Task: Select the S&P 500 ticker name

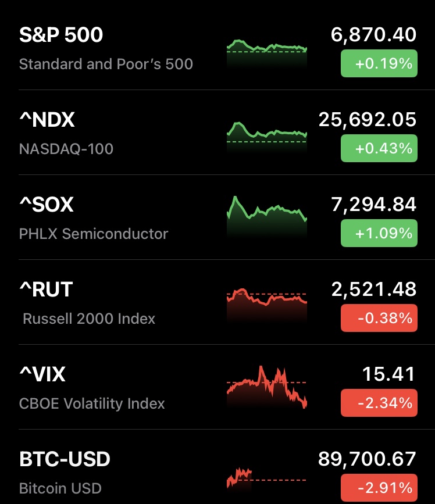Action: (x=61, y=35)
